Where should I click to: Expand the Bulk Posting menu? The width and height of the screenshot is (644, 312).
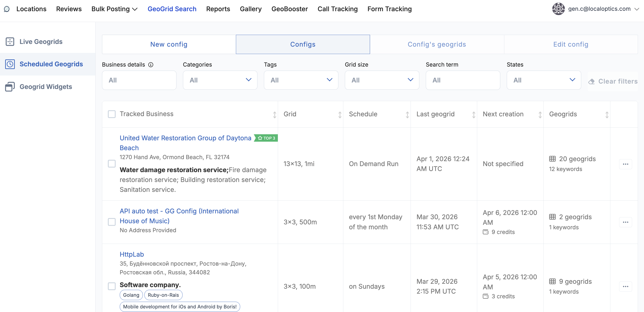[x=114, y=9]
